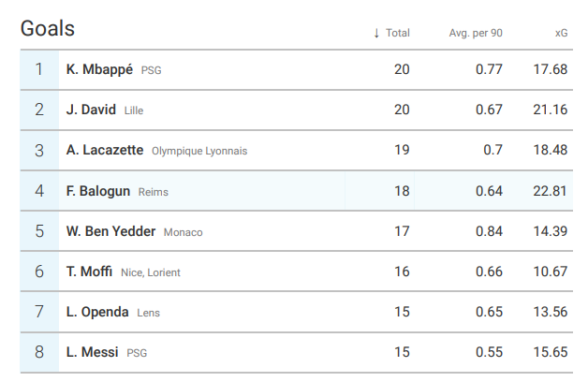Select W. Ben Yedder row
The height and width of the screenshot is (382, 588).
(x=110, y=231)
